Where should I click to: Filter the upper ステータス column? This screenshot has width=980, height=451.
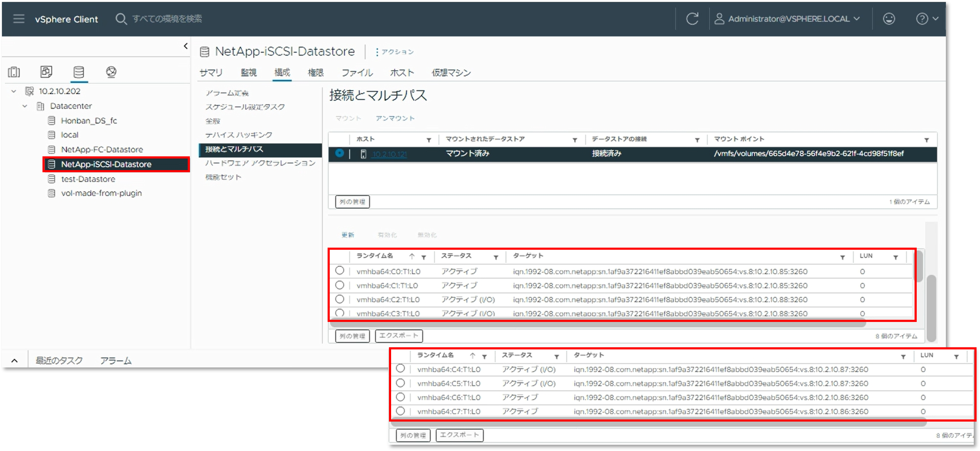(496, 257)
